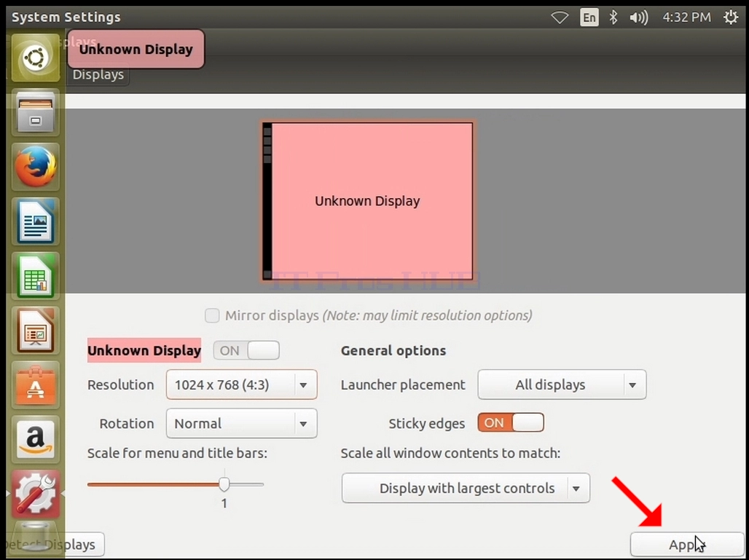Image resolution: width=749 pixels, height=560 pixels.
Task: Open LibreOffice Impress from the launcher
Action: tap(36, 331)
